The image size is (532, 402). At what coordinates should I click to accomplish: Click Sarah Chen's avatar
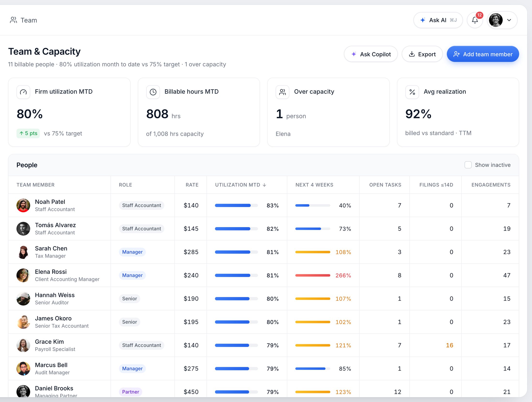click(23, 252)
